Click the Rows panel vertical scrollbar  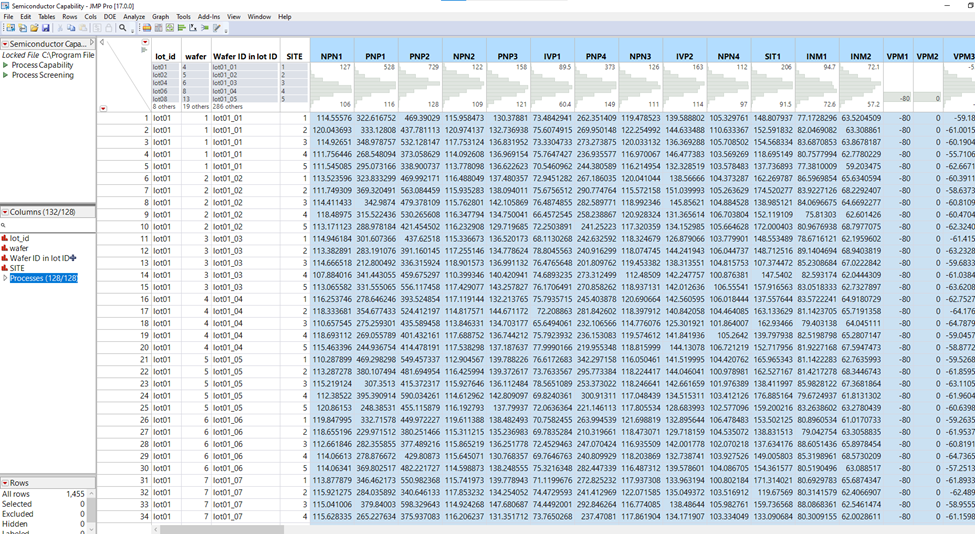point(91,511)
